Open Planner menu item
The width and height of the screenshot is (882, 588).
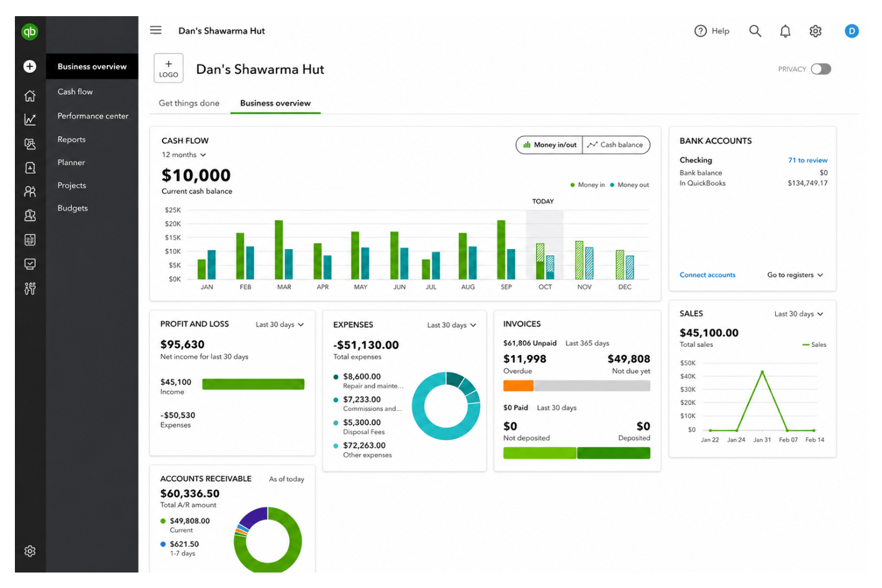[71, 163]
